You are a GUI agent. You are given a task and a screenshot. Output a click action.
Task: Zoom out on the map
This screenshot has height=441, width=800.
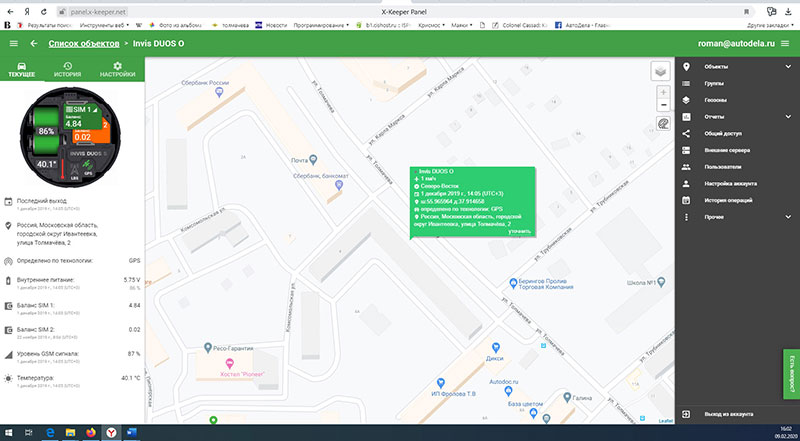coord(662,104)
